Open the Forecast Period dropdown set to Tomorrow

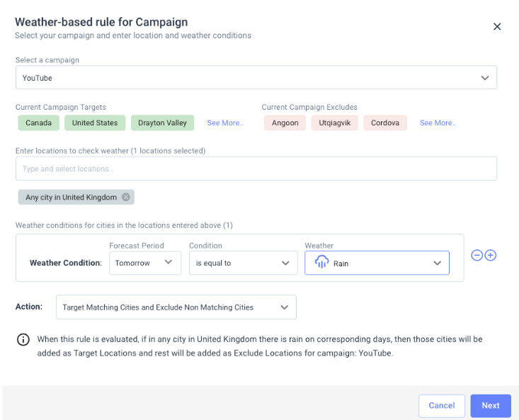145,263
